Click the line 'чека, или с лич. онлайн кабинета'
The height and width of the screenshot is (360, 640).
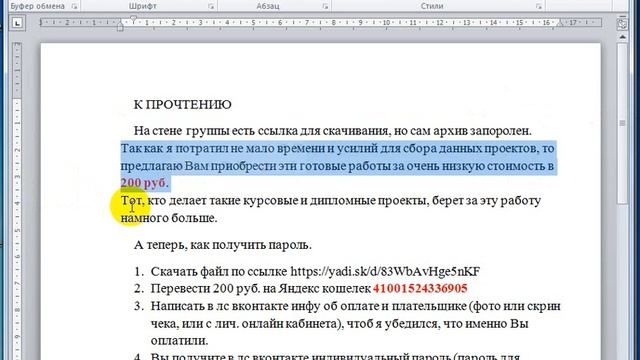(340, 324)
